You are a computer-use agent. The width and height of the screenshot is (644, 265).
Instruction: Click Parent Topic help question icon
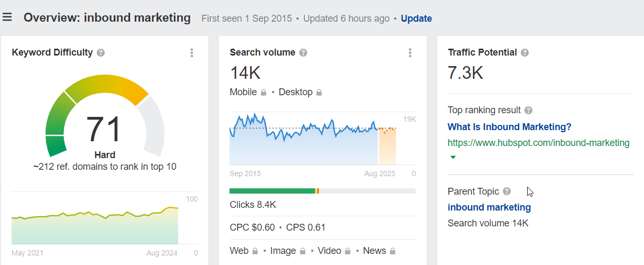[x=507, y=191]
